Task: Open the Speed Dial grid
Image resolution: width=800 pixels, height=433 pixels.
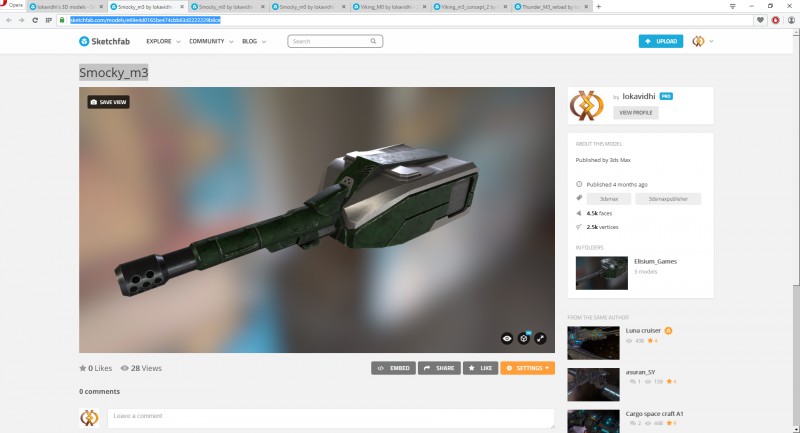Action: point(48,20)
